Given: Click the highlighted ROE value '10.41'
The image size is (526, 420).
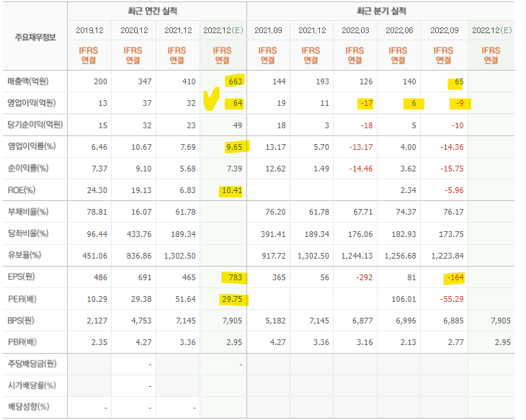Looking at the screenshot, I should point(232,190).
